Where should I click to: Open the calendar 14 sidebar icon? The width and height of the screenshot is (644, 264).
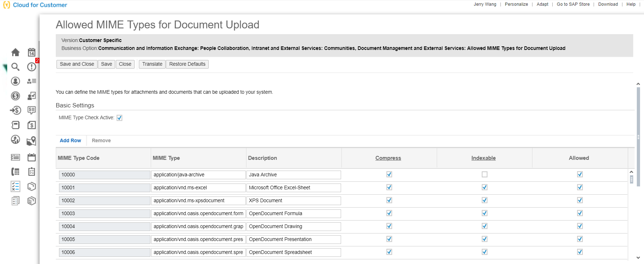pyautogui.click(x=32, y=52)
